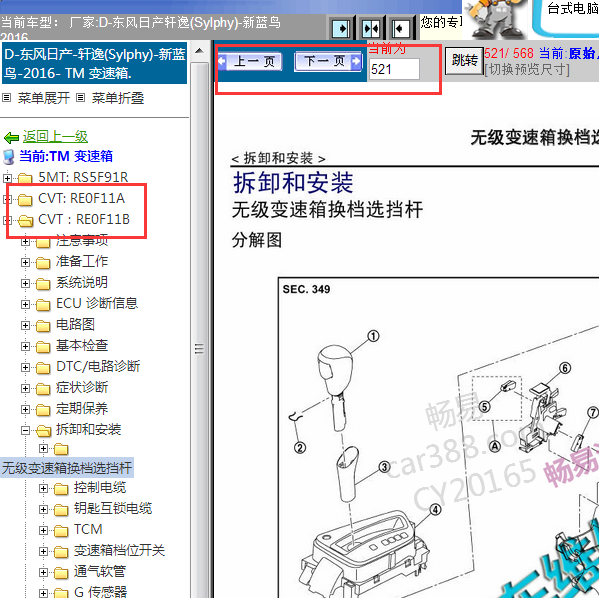Click the exploded view diagram SEC. 349
599x598 pixels.
click(438, 438)
